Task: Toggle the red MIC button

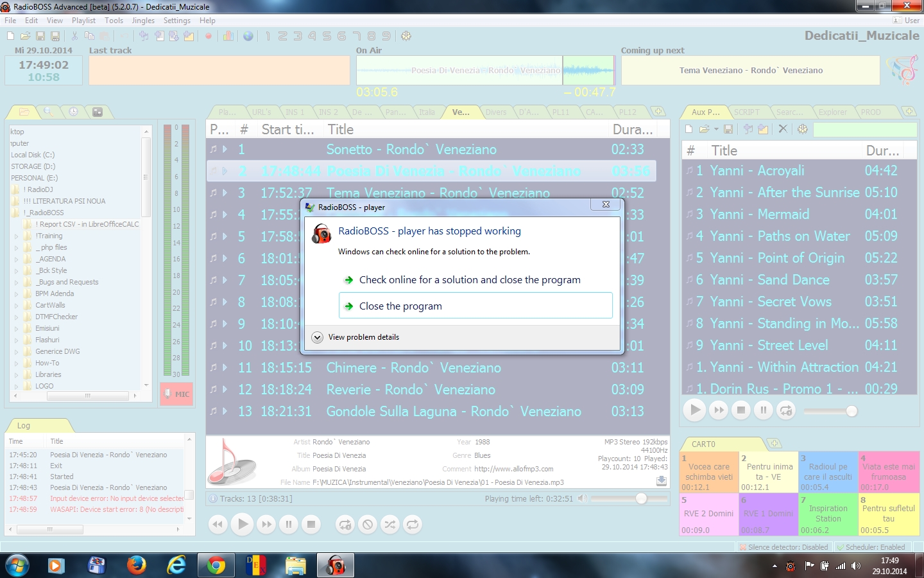Action: point(176,394)
